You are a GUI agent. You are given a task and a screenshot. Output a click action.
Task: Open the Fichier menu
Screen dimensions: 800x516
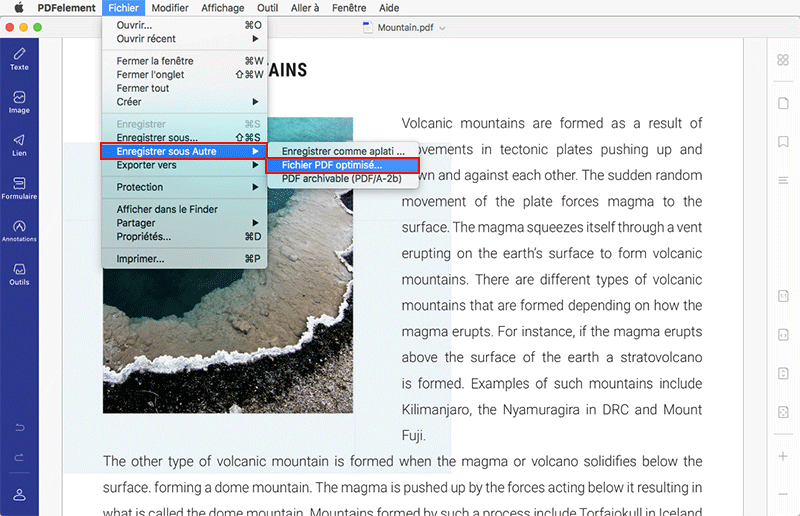123,8
